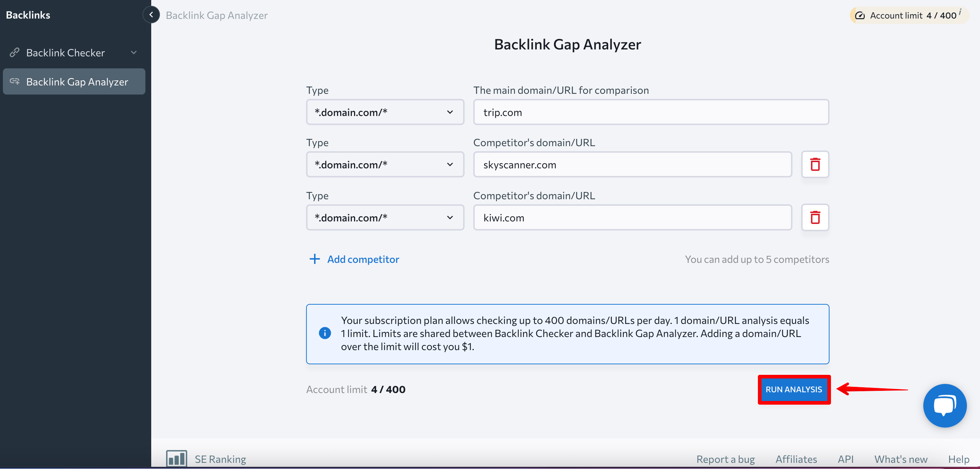Viewport: 980px width, 469px height.
Task: Click the plus icon for adding competitor
Action: [314, 259]
